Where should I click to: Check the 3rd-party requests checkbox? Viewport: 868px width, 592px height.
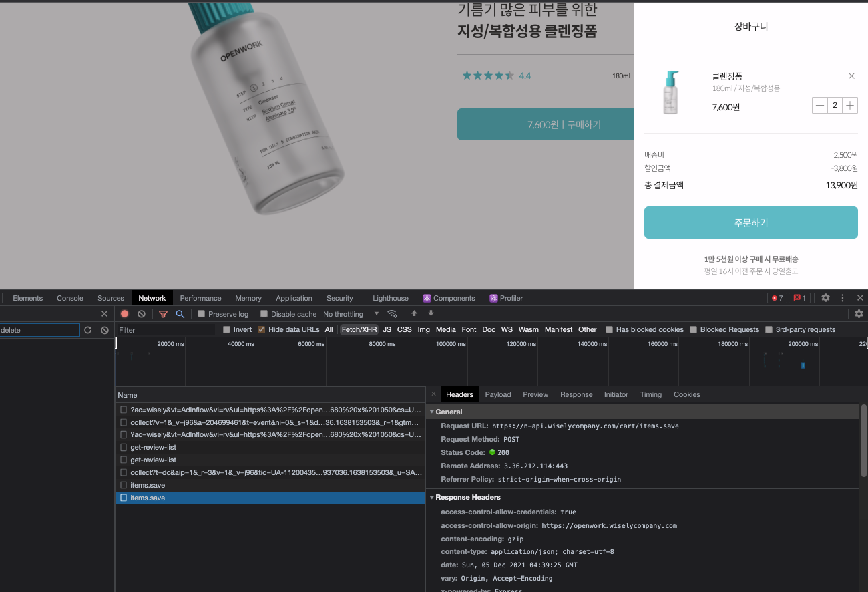click(x=769, y=330)
